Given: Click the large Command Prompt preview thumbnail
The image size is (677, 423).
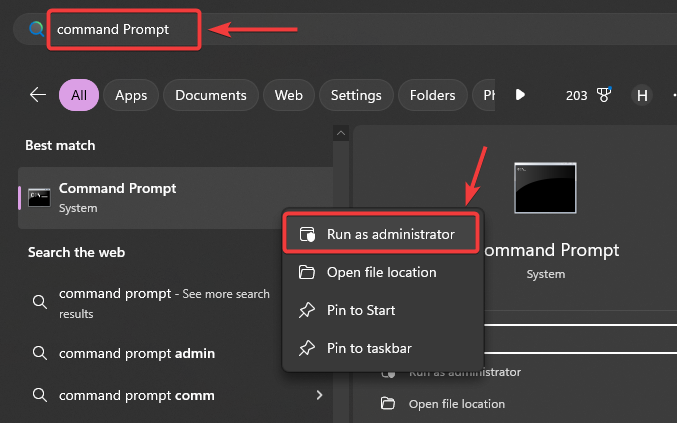Looking at the screenshot, I should click(545, 188).
